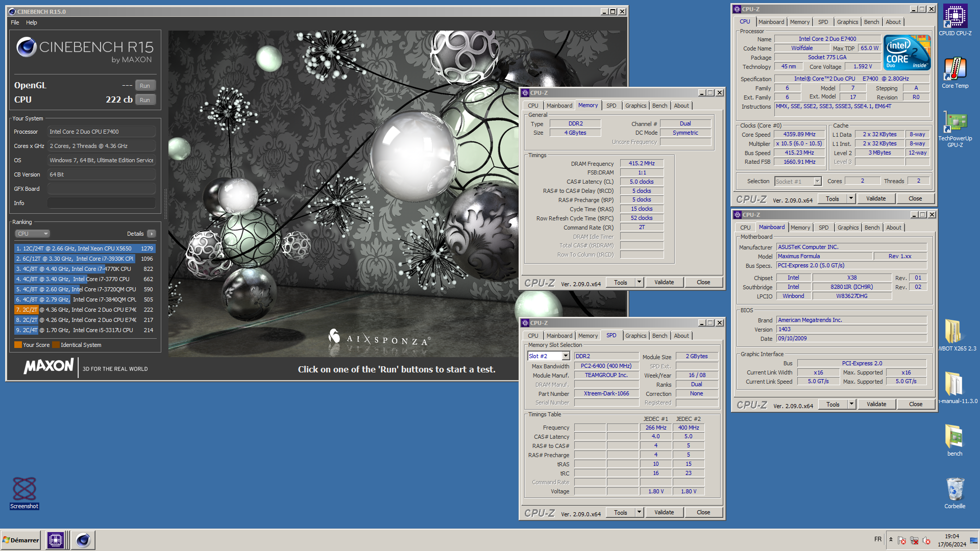Launch the TechPowerUp GPU-Z desktop shortcut
This screenshot has height=551, width=980.
pos(955,129)
